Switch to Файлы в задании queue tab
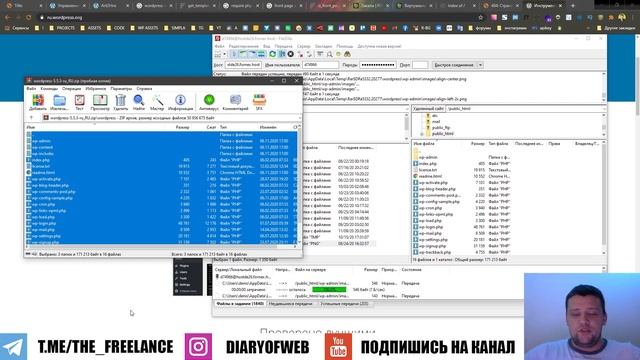The width and height of the screenshot is (640, 360). 240,304
